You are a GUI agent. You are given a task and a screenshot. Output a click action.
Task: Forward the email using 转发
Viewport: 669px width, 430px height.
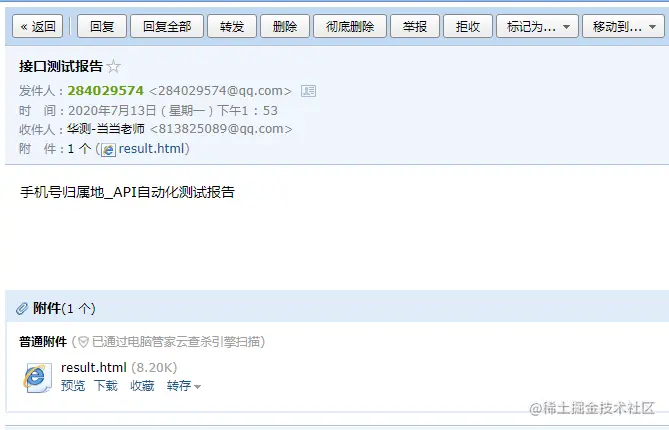(232, 26)
